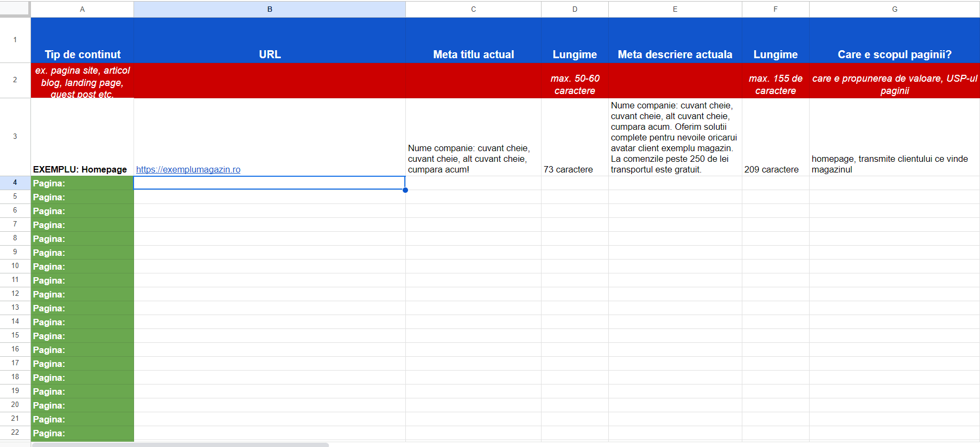Image resolution: width=980 pixels, height=447 pixels.
Task: Select column A header
Action: pyautogui.click(x=82, y=9)
